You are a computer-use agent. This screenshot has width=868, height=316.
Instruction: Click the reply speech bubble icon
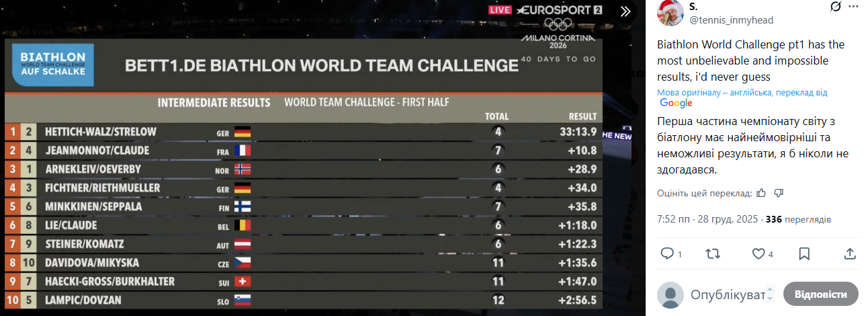tap(667, 253)
